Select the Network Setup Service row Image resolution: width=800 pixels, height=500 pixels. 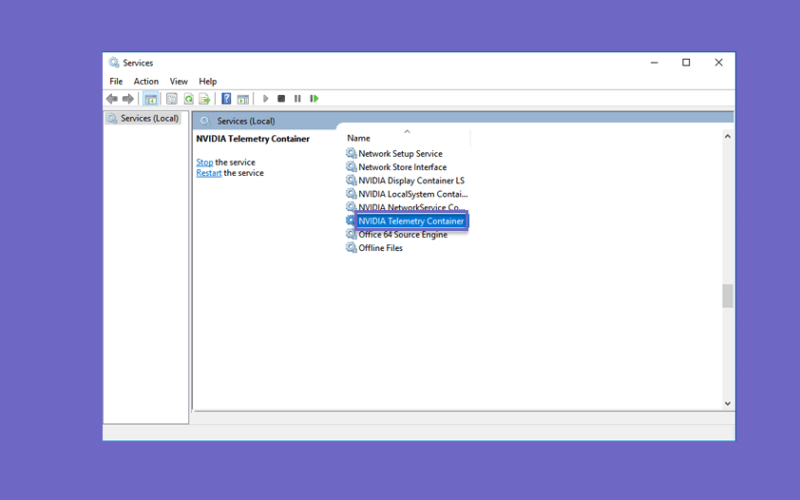click(400, 154)
